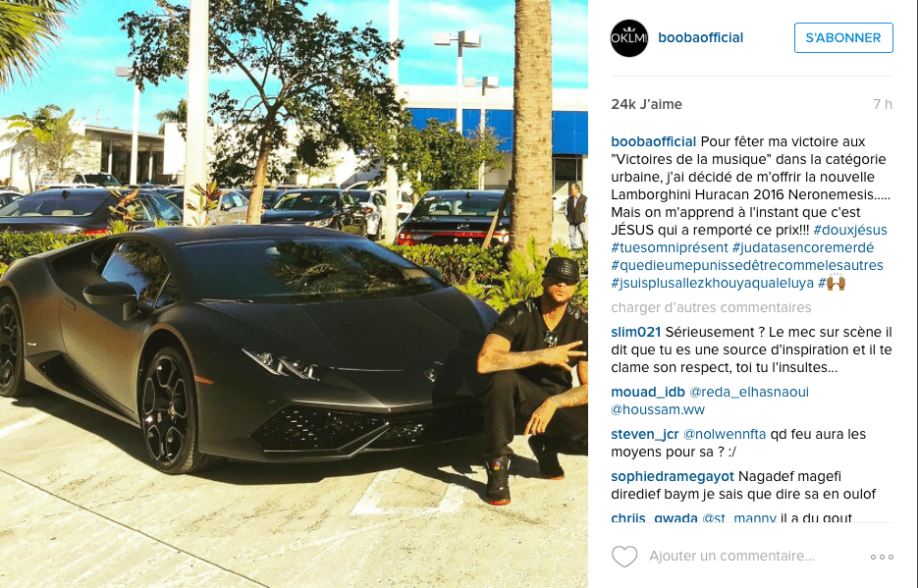Open the @reda_elhasnaoui mention
Viewport: 918px width, 588px height.
point(749,392)
